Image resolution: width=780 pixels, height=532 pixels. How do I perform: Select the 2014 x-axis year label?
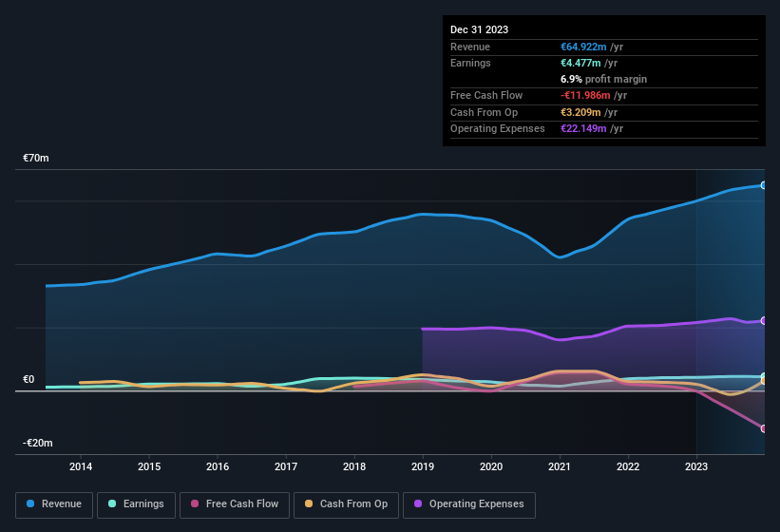81,466
